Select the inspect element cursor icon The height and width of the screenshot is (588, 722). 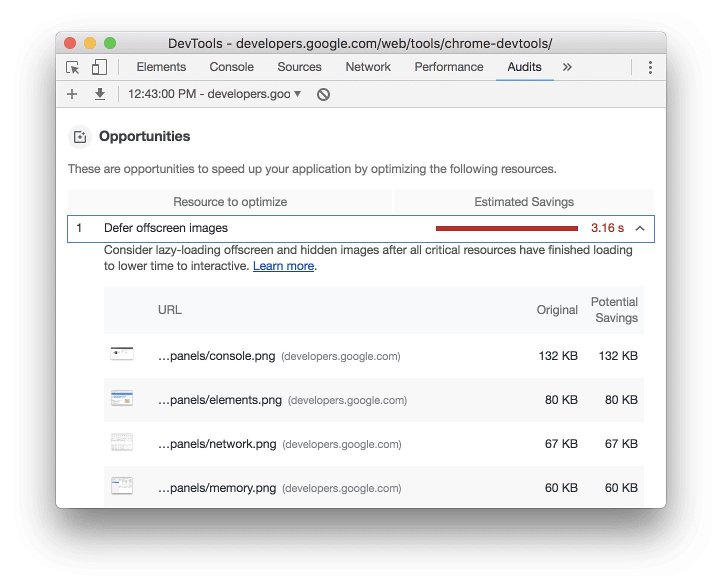point(72,67)
